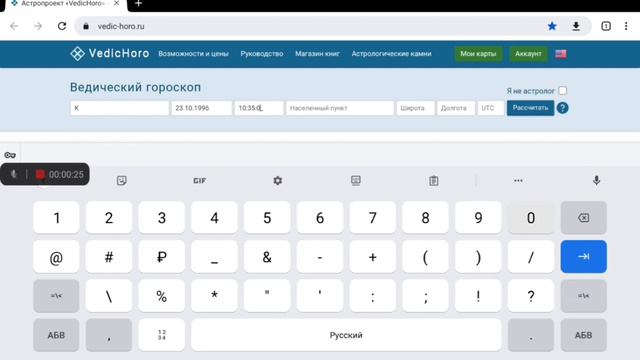Image resolution: width=640 pixels, height=360 pixels.
Task: Tap the percent key
Action: coord(162,296)
